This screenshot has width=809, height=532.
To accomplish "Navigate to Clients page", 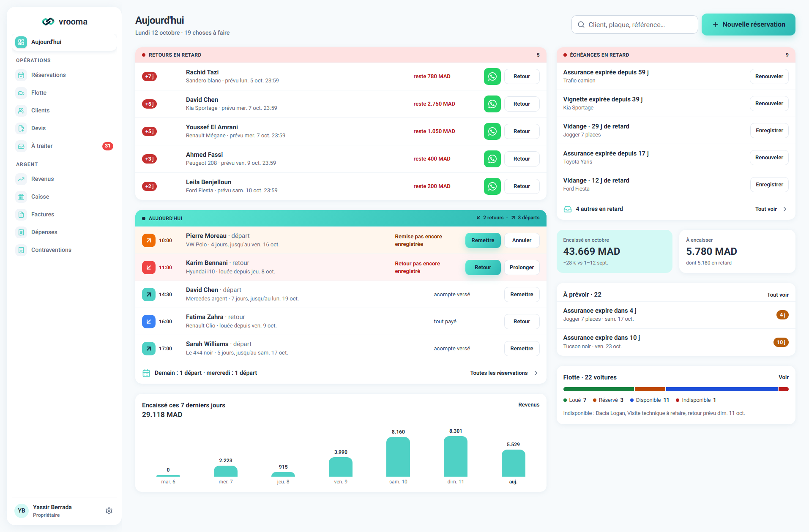I will (x=64, y=111).
